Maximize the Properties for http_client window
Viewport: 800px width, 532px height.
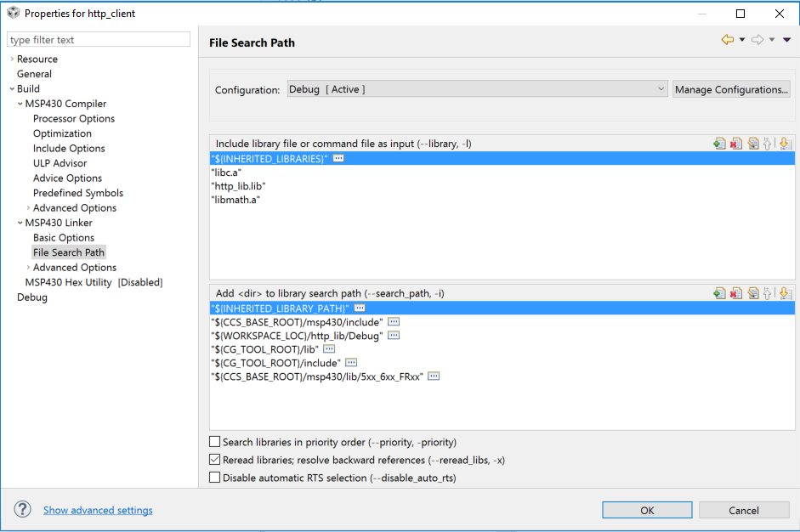click(x=740, y=14)
